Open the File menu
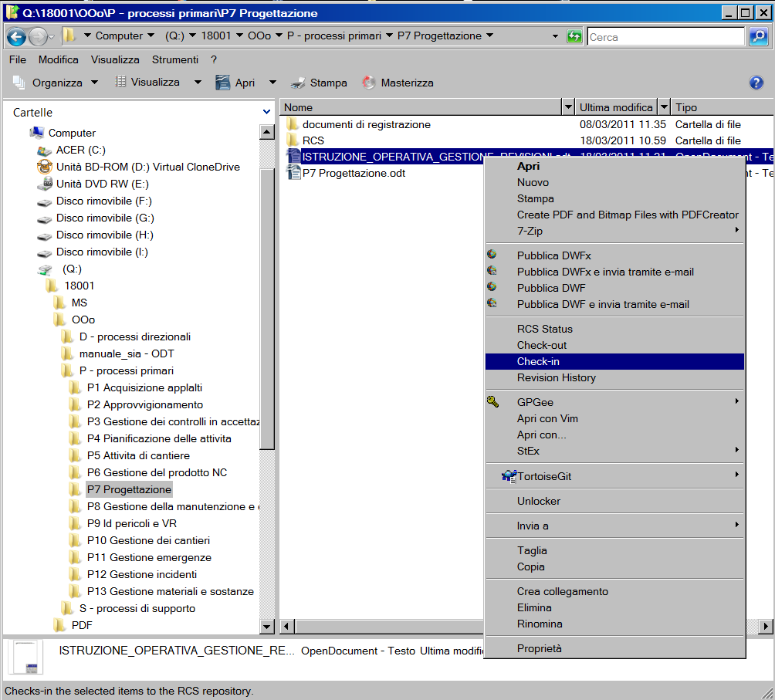Screen dimensions: 775x700 (x=17, y=59)
